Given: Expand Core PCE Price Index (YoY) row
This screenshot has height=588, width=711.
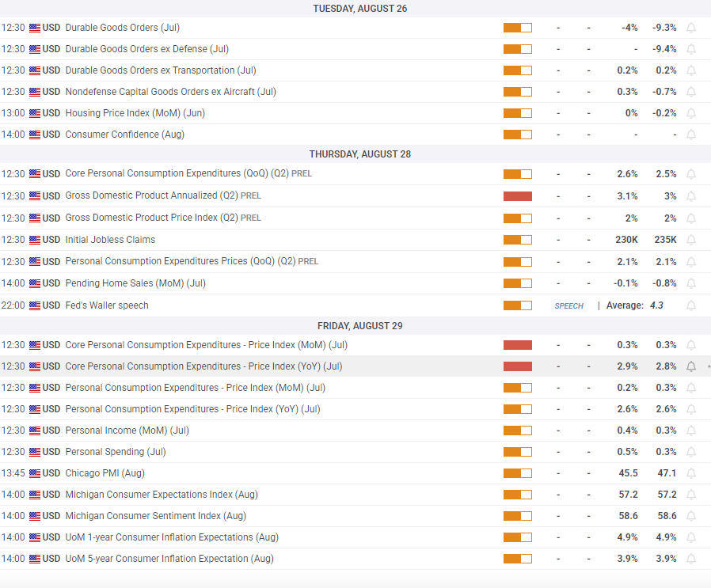Looking at the screenshot, I should pyautogui.click(x=203, y=366).
